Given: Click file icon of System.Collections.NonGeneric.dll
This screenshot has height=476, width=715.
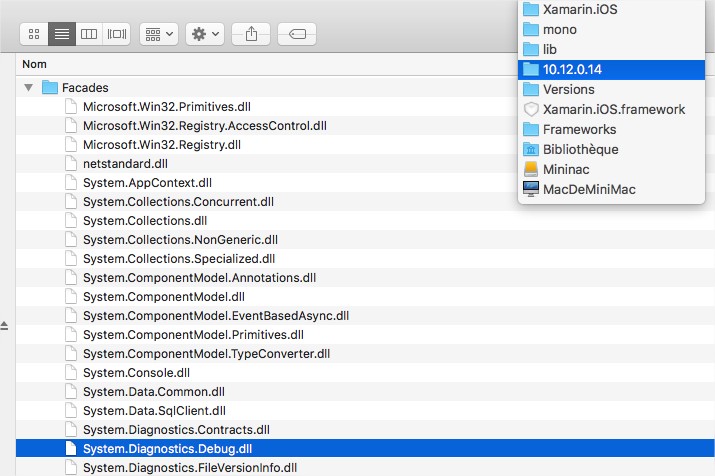Looking at the screenshot, I should click(x=71, y=239).
